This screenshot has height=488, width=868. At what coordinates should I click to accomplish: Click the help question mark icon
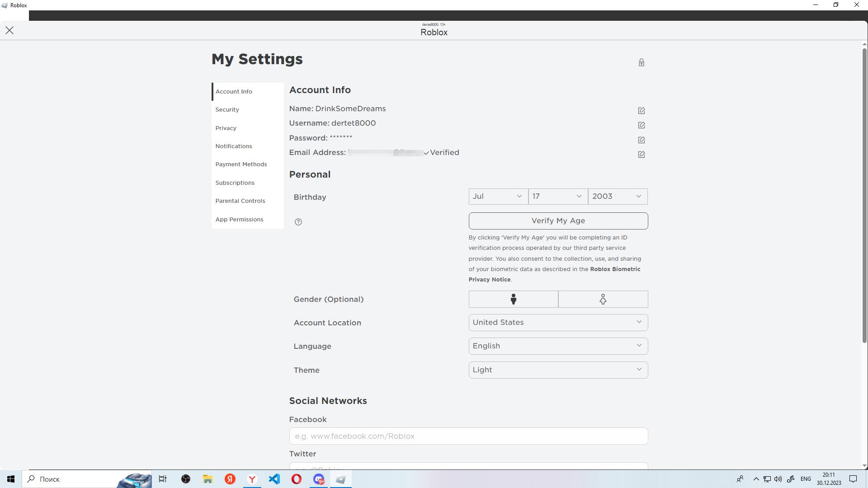(x=298, y=222)
